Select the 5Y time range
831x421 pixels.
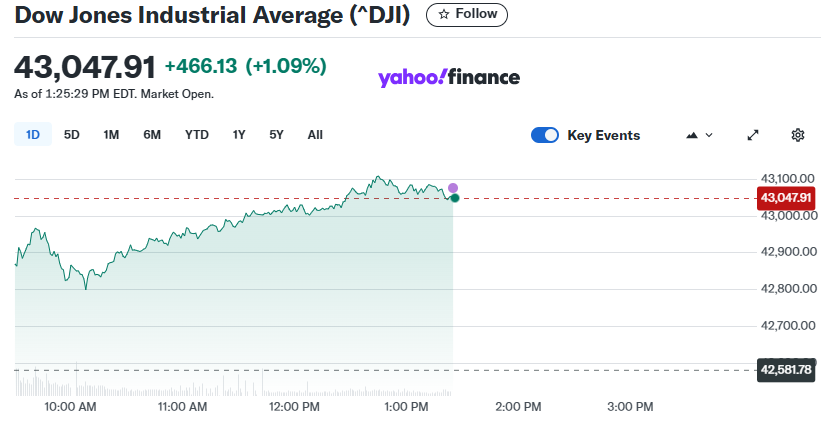point(276,135)
